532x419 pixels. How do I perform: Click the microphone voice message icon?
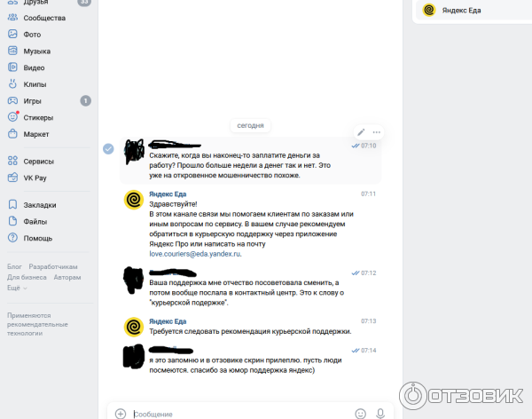click(380, 414)
